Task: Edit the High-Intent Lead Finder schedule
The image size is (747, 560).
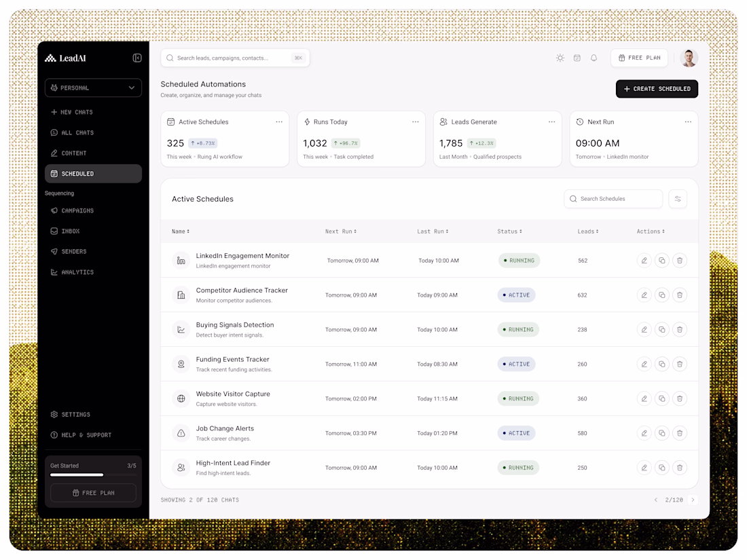Action: [x=644, y=468]
